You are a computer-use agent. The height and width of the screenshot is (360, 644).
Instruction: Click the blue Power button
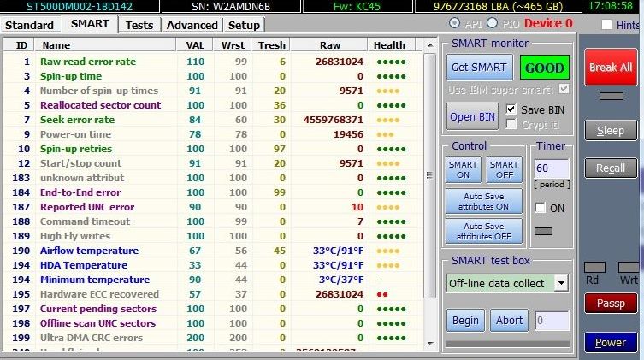[x=611, y=342]
